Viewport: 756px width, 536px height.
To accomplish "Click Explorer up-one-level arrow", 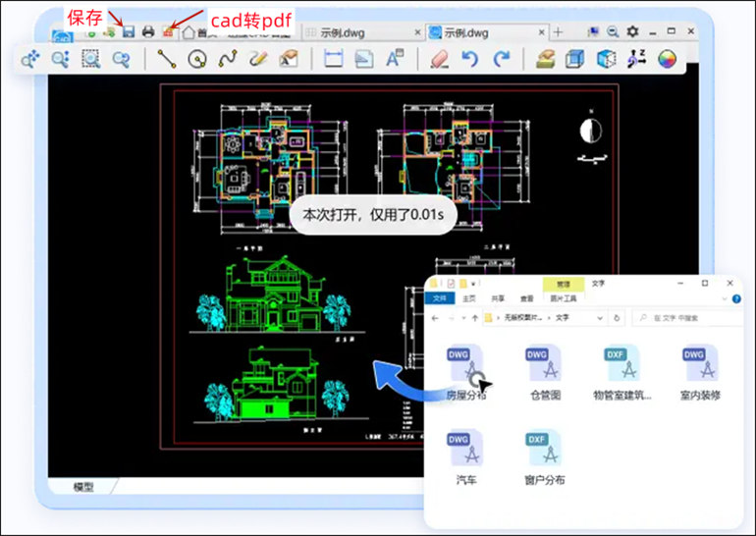I will [x=475, y=318].
